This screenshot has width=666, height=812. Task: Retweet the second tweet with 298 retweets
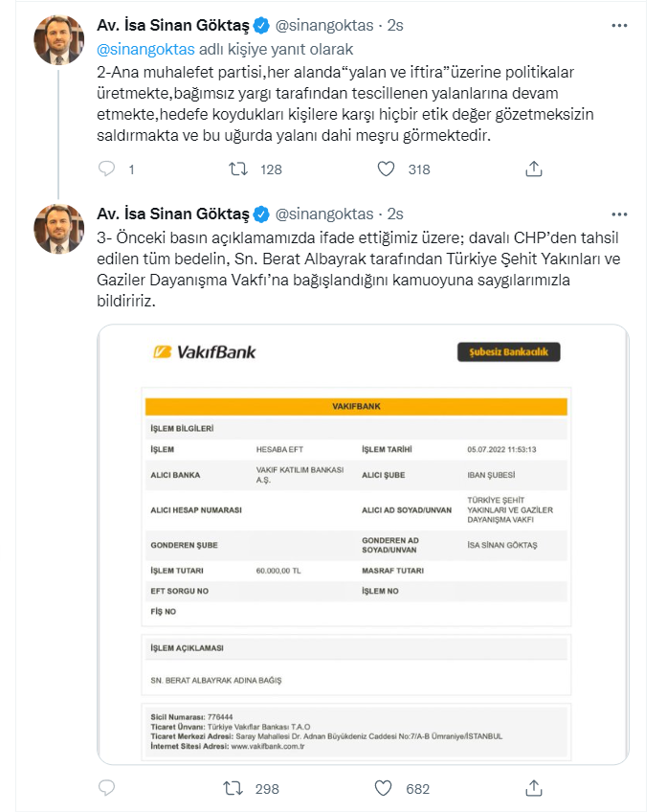point(233,788)
